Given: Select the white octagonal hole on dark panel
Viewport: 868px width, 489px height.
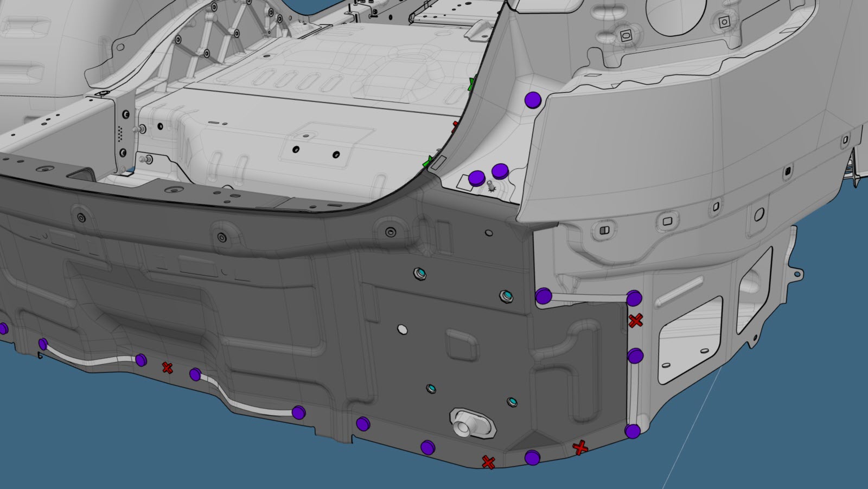Looking at the screenshot, I should point(402,329).
